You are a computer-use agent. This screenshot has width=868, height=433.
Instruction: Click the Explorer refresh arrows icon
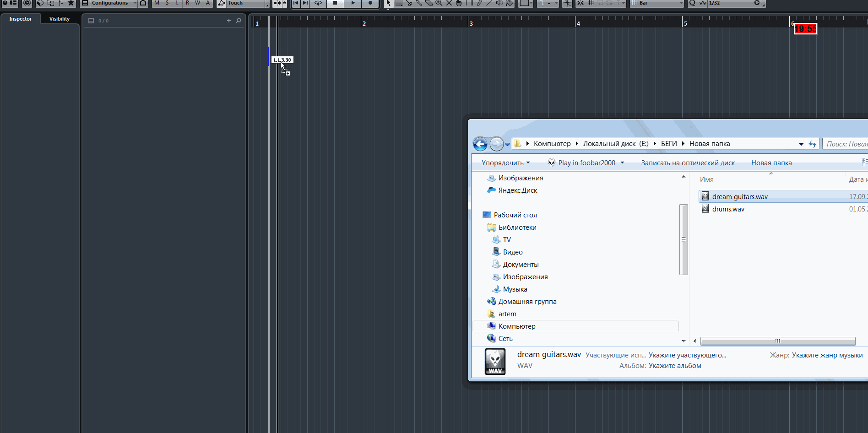pos(813,144)
